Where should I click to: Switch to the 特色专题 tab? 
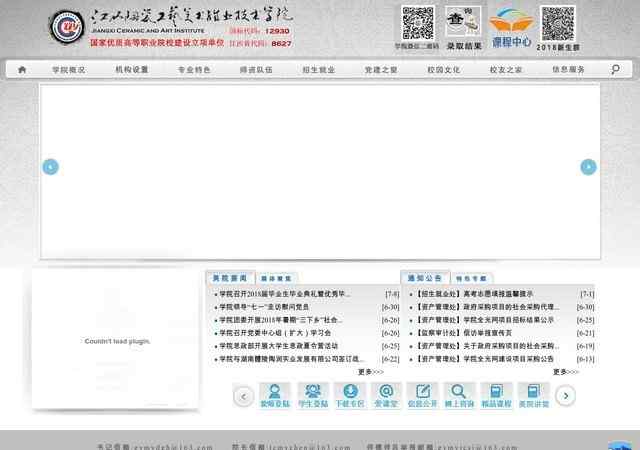pyautogui.click(x=471, y=278)
